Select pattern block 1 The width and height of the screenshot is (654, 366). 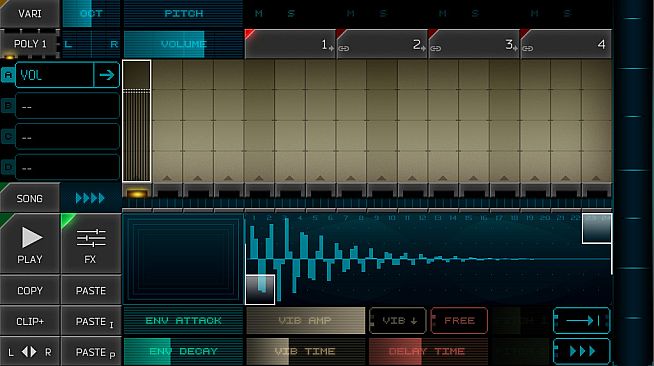(x=290, y=44)
